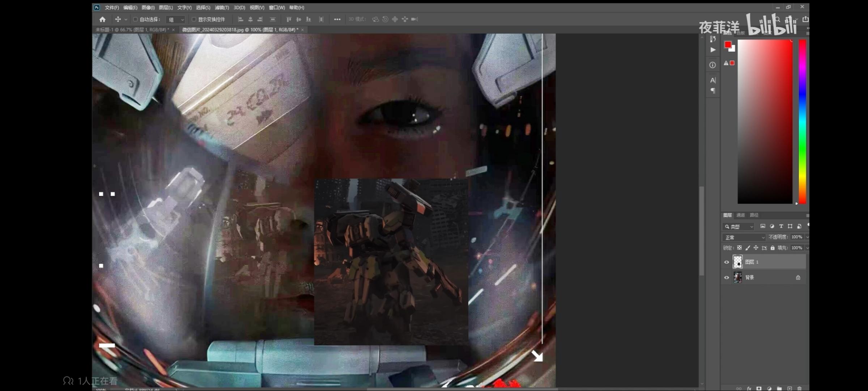Open the Layers panel flyout menu
The height and width of the screenshot is (391, 868).
807,215
